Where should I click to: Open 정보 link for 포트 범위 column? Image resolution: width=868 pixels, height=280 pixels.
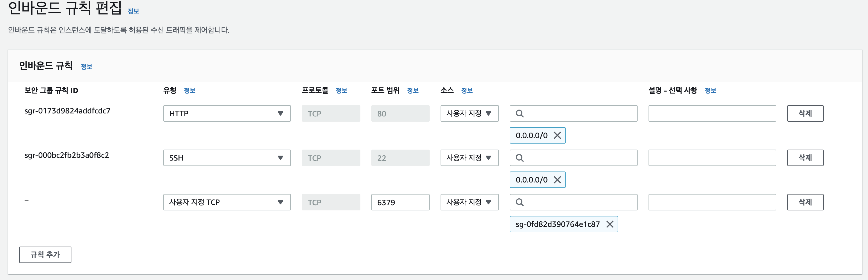point(413,90)
